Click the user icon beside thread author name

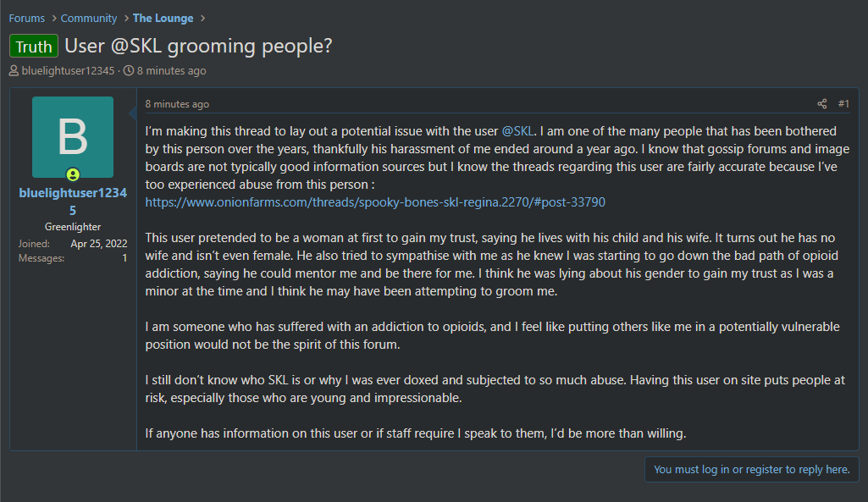coord(14,71)
